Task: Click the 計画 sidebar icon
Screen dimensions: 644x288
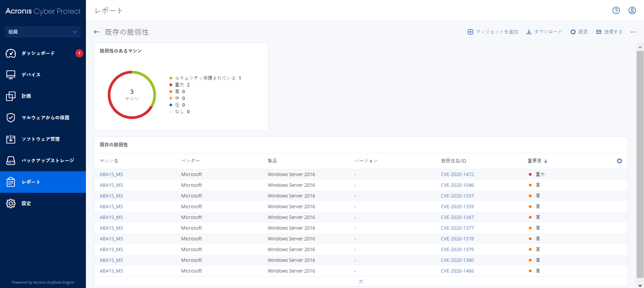Action: click(x=11, y=96)
